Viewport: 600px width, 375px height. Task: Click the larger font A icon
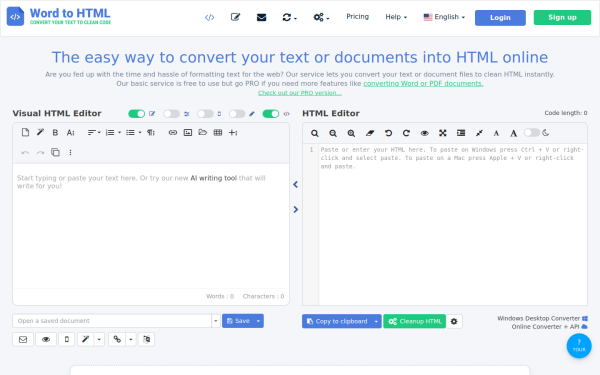[x=514, y=133]
